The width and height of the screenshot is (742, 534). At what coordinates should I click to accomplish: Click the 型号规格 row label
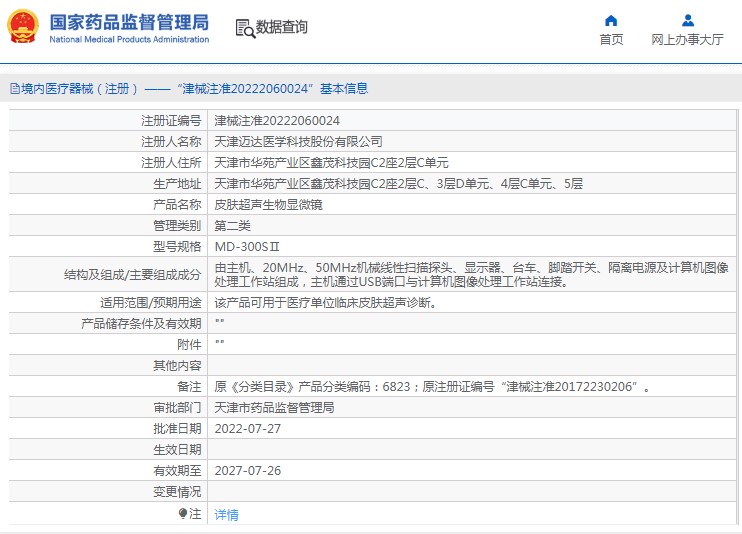click(177, 247)
